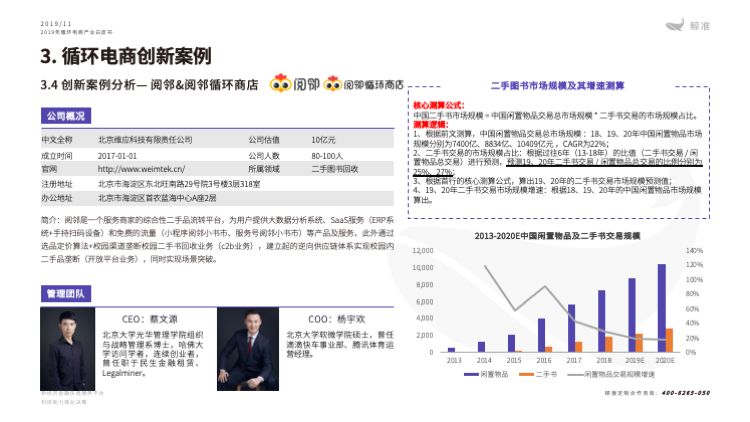Viewport: 750px width, 422px height.
Task: Select the 管理团队 section label
Action: pos(66,294)
